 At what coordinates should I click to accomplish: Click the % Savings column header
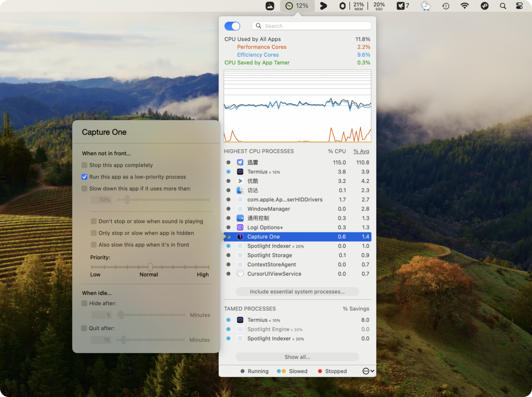coord(356,309)
